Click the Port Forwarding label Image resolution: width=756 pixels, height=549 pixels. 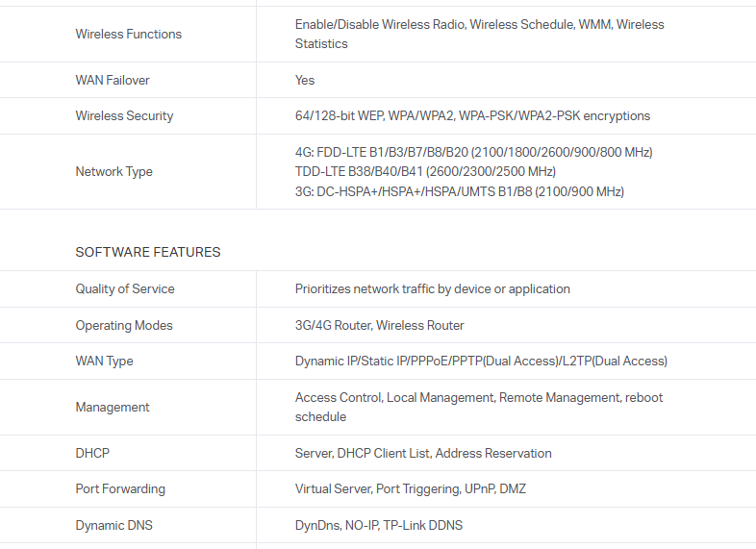click(x=120, y=488)
